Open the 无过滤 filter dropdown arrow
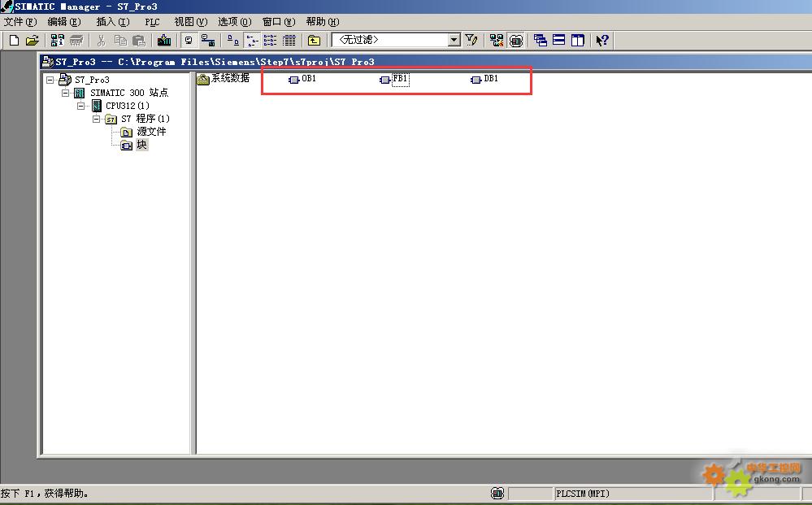The height and width of the screenshot is (505, 812). (454, 40)
